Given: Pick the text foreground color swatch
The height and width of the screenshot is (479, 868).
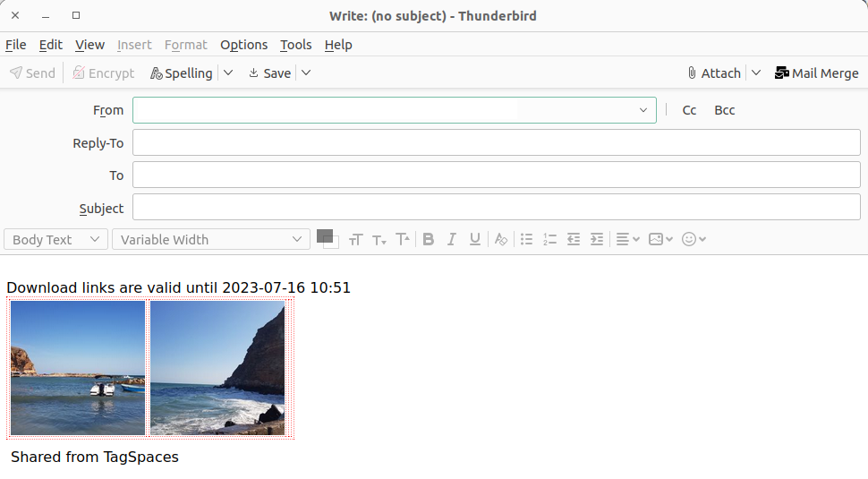Looking at the screenshot, I should (324, 236).
